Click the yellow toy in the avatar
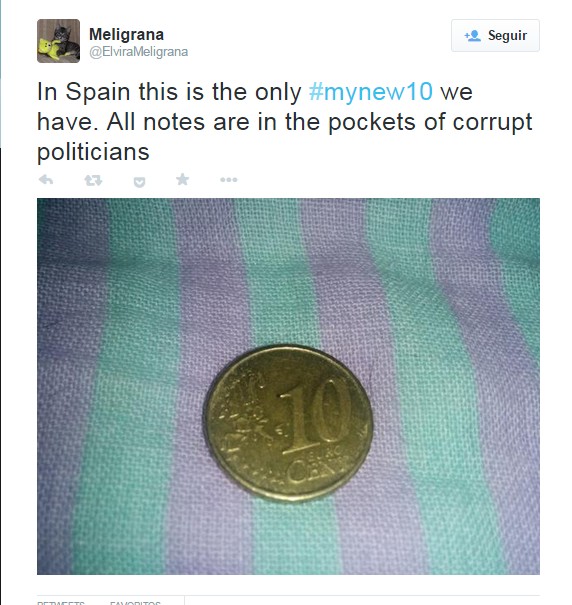The image size is (572, 605). coord(49,49)
